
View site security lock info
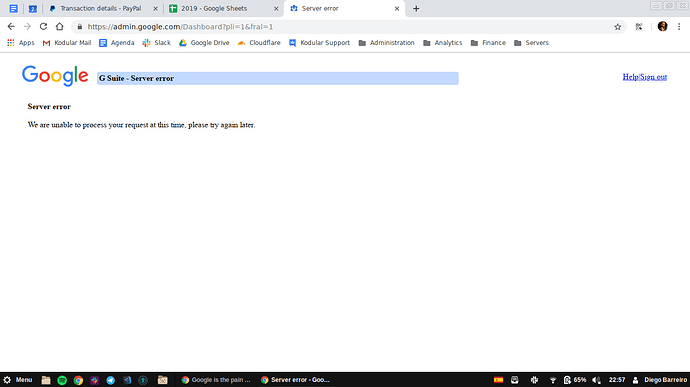point(80,27)
